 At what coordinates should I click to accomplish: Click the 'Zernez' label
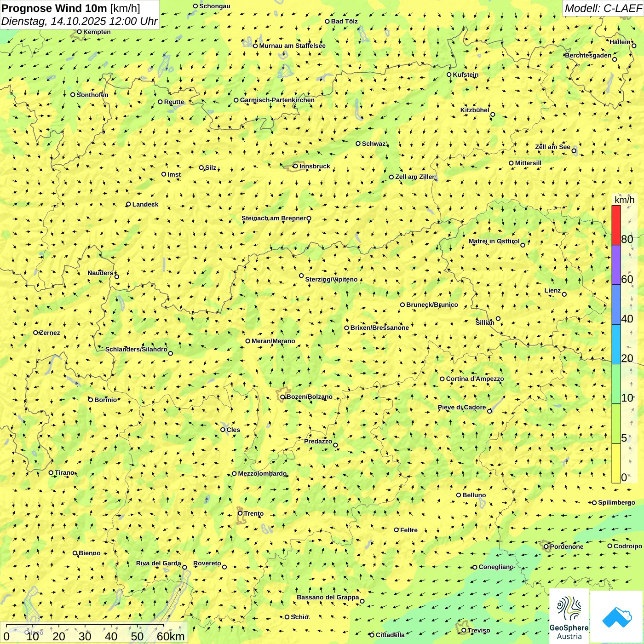click(x=50, y=333)
